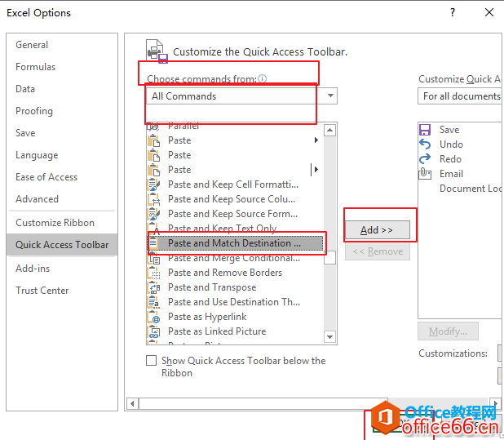
Task: Open the All Commands dropdown
Action: coord(241,96)
